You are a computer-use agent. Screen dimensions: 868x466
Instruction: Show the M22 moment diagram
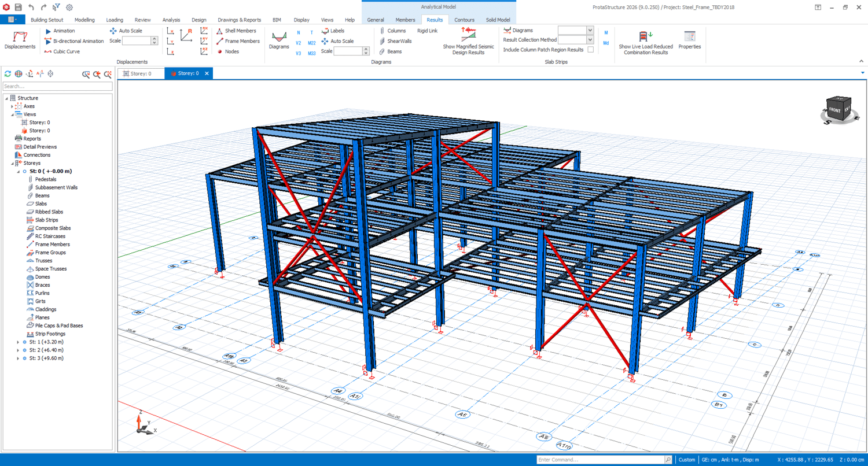pyautogui.click(x=312, y=43)
